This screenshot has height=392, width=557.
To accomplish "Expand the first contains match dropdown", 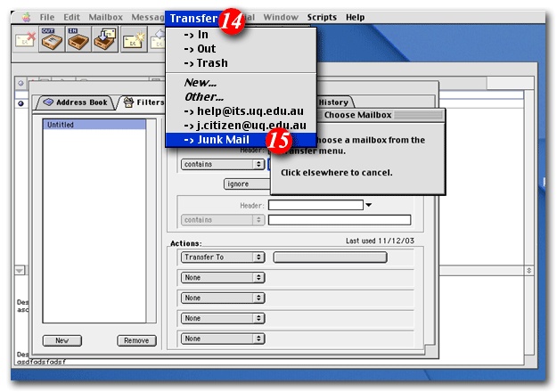I will point(222,164).
